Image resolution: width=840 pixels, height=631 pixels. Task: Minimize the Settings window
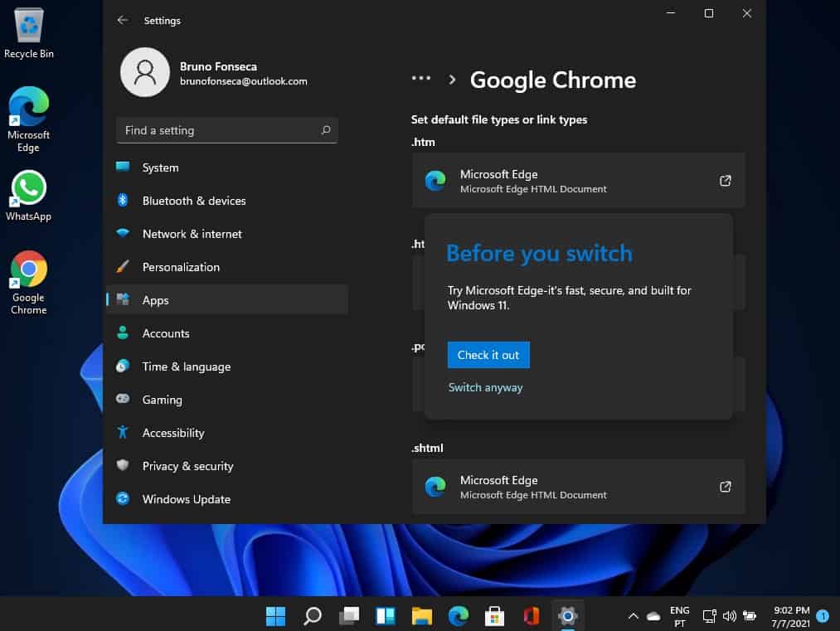coord(671,13)
